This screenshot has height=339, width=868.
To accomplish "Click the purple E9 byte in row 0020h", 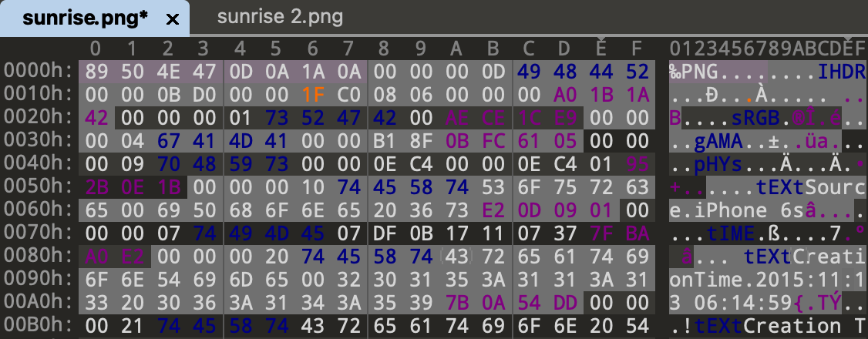I will pos(564,118).
